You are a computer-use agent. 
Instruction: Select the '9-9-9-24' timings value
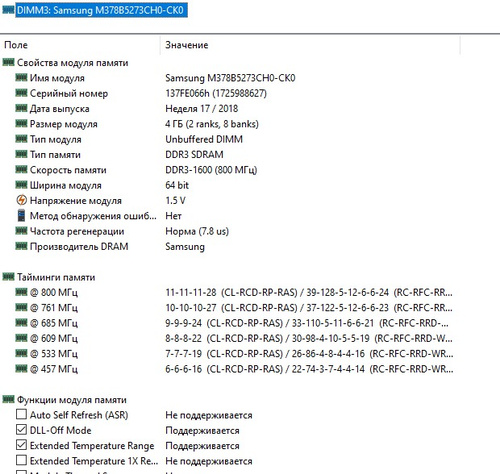tap(184, 323)
